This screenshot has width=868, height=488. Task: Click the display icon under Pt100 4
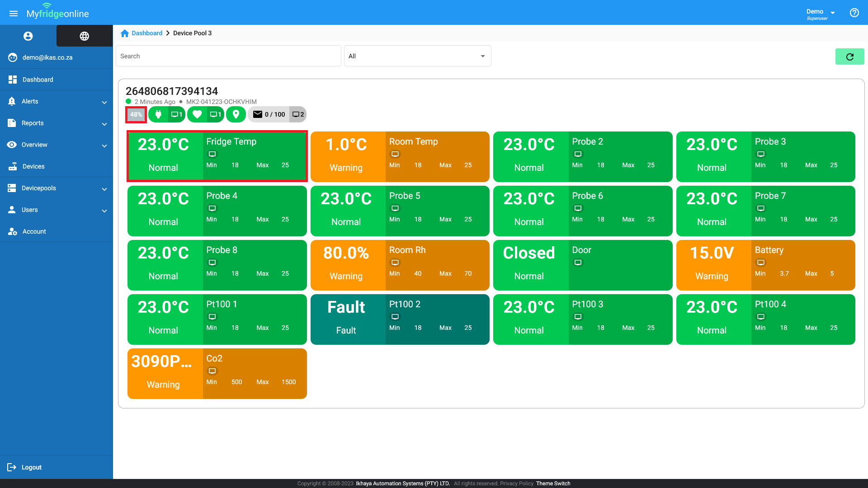pos(761,317)
